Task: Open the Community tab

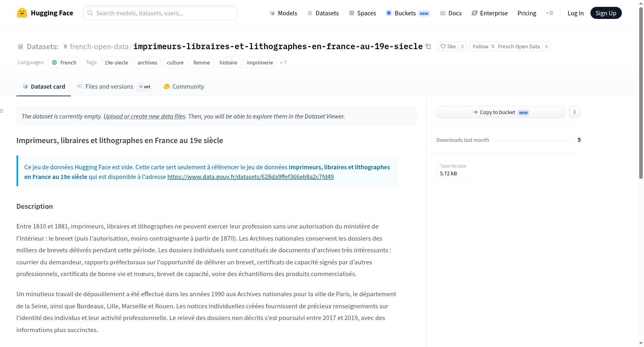Action: pyautogui.click(x=184, y=87)
